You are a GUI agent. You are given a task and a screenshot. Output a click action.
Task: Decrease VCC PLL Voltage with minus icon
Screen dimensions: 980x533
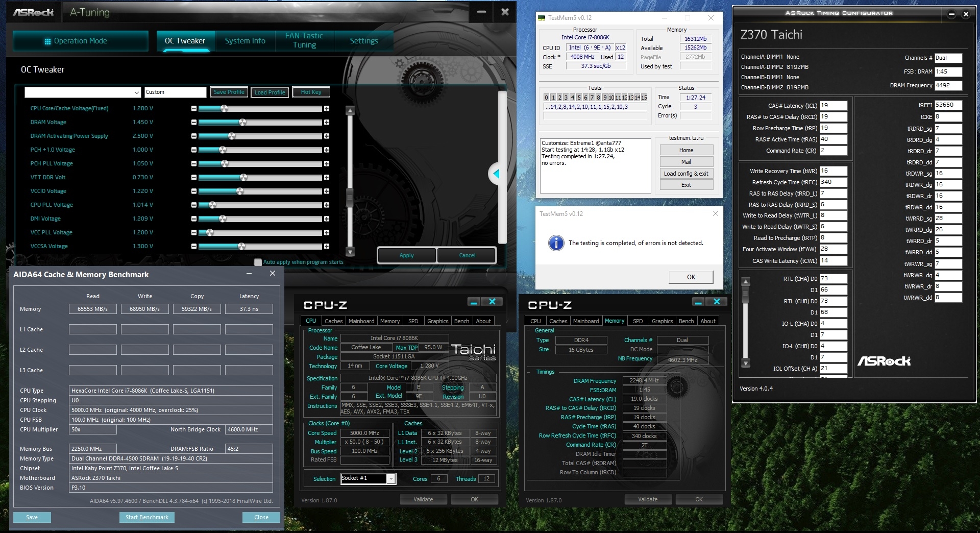coord(194,233)
